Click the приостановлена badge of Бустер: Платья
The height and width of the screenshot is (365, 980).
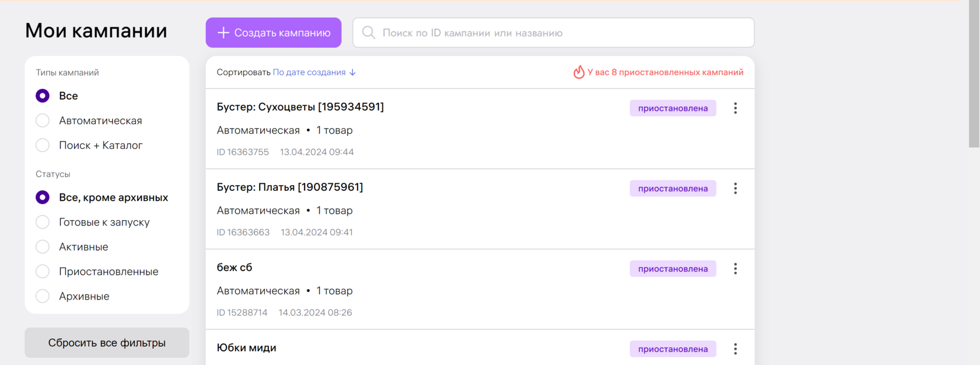pos(673,188)
